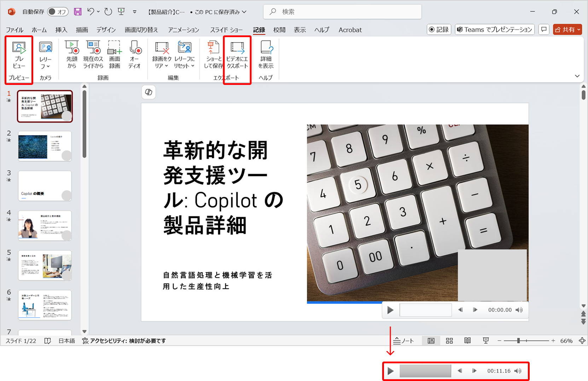Click the 共有 share button

[567, 29]
